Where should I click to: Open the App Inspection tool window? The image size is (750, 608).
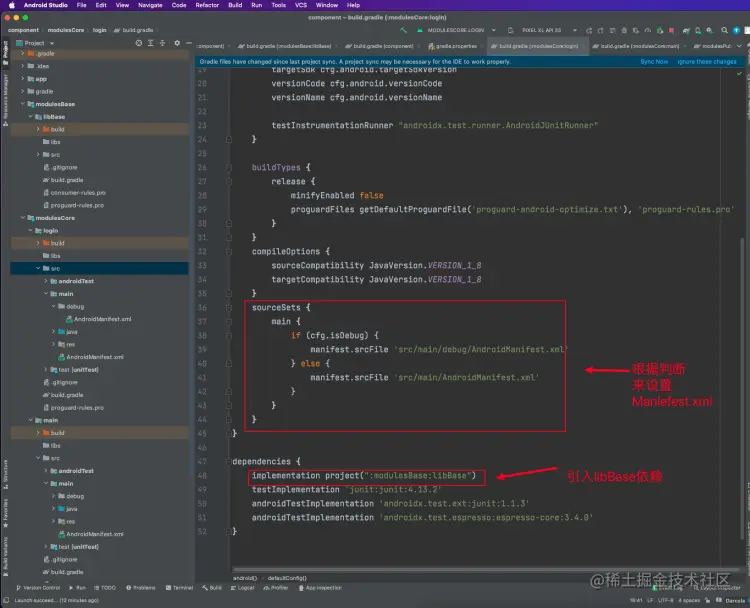point(320,588)
